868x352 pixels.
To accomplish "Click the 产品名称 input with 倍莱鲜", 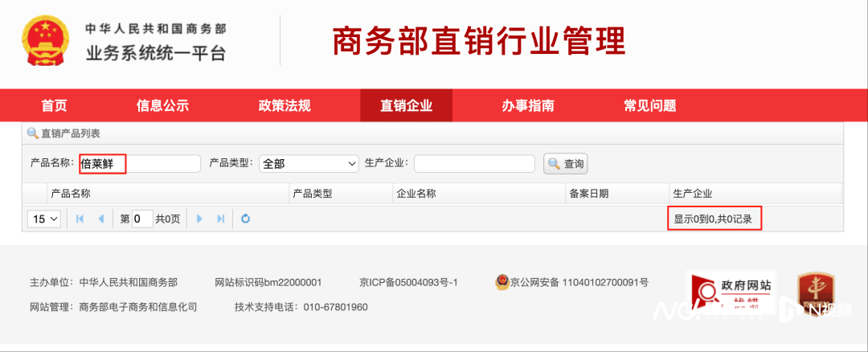I will point(139,164).
